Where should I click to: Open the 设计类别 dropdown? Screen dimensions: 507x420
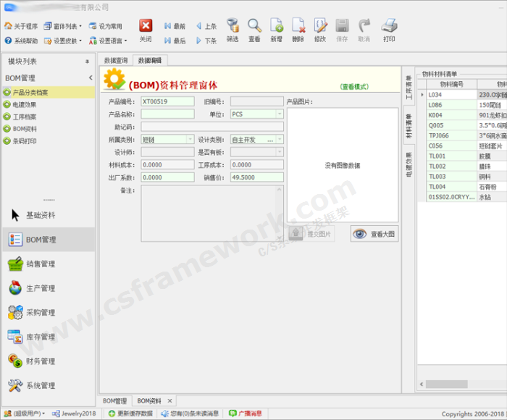coord(280,139)
